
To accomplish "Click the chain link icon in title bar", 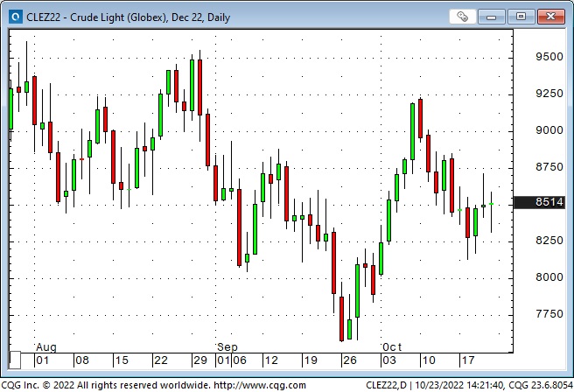I will (x=462, y=17).
